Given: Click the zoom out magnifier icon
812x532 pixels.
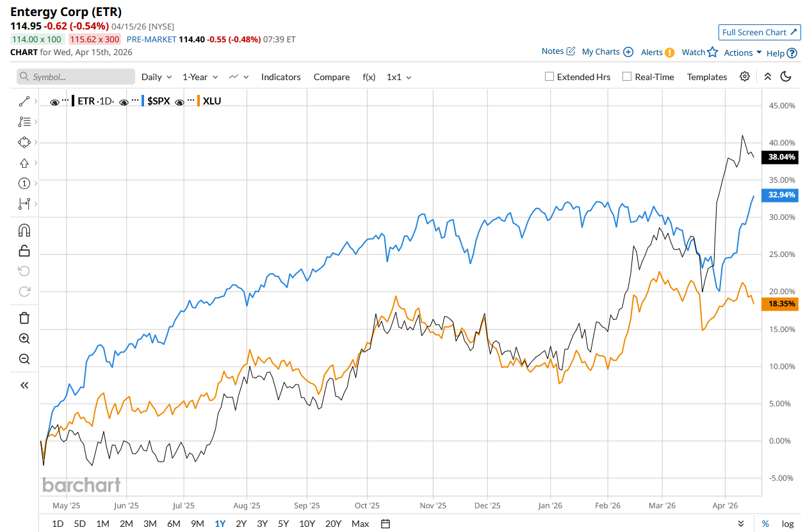Looking at the screenshot, I should pos(24,359).
